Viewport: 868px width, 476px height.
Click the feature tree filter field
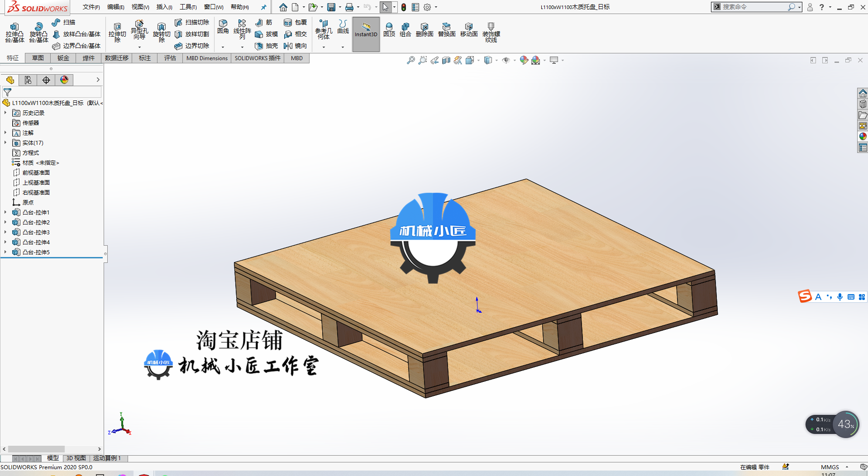tap(52, 92)
